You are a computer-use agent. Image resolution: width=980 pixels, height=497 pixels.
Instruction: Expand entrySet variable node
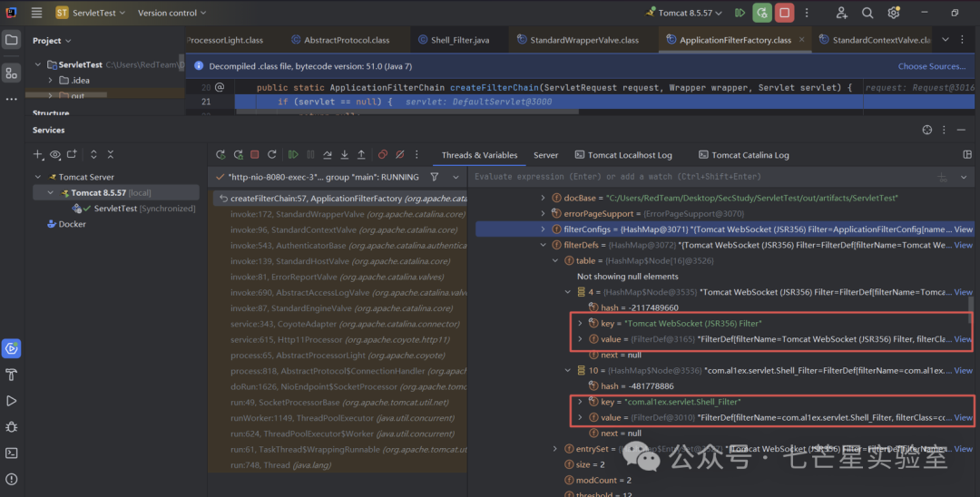point(555,448)
